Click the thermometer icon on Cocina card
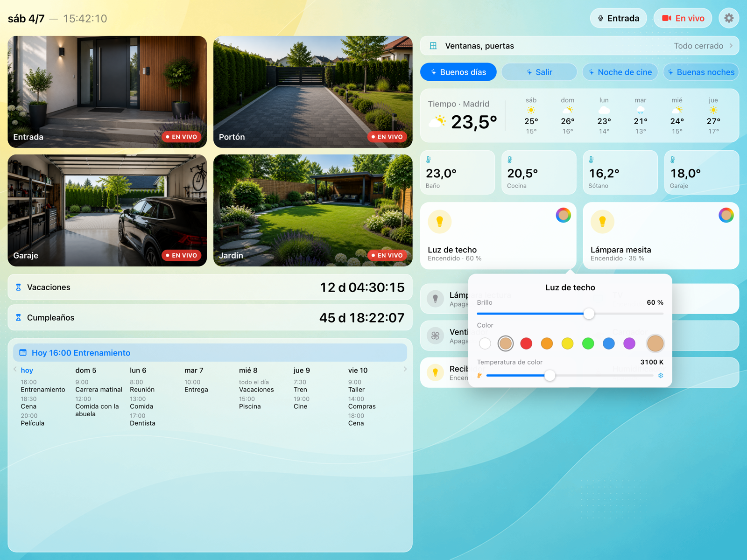 [510, 160]
